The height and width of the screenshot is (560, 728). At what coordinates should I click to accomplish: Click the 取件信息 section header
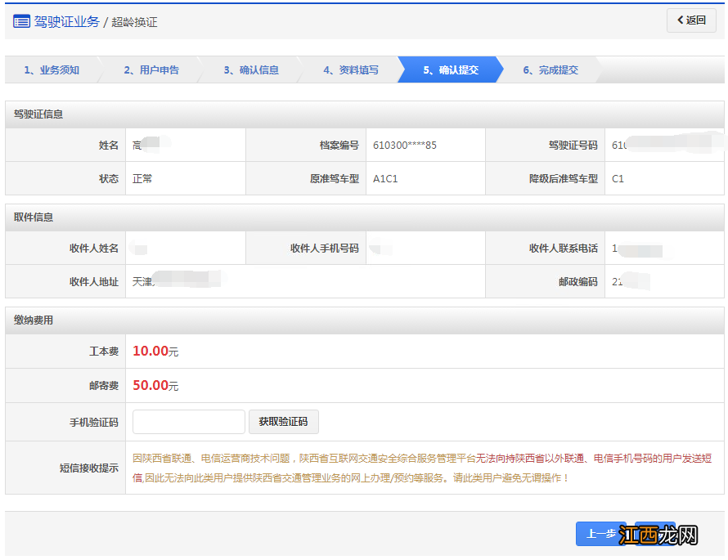pos(34,217)
